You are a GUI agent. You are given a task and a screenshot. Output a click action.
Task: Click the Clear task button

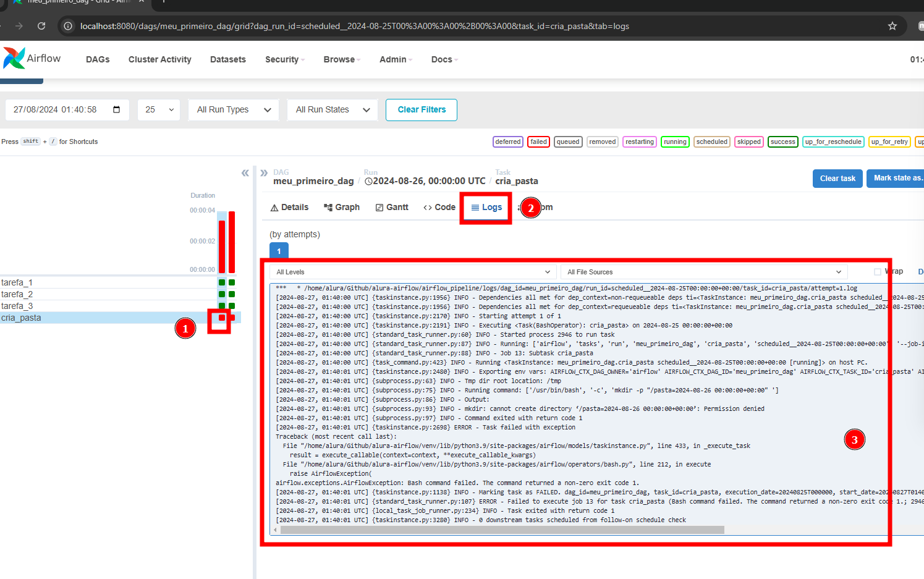click(837, 178)
